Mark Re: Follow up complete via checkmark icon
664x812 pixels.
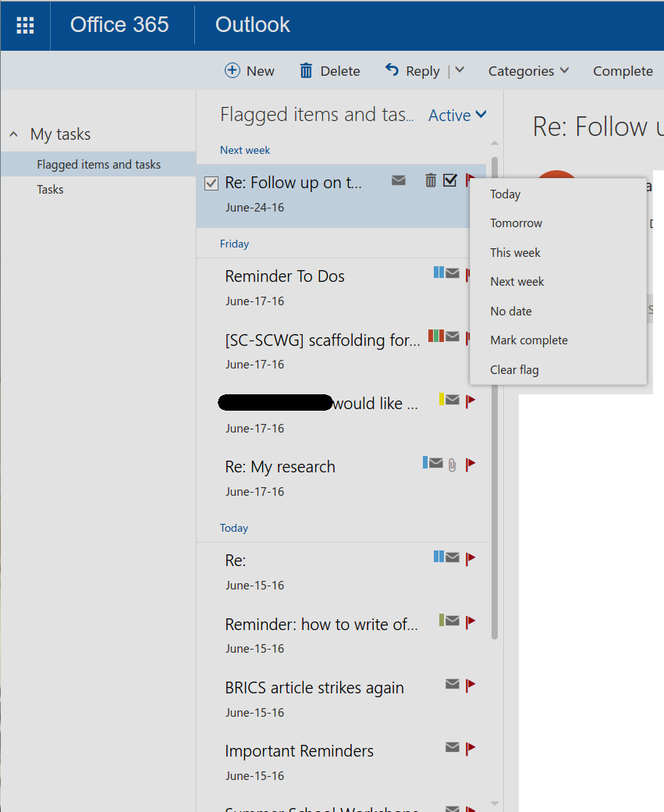tap(450, 180)
